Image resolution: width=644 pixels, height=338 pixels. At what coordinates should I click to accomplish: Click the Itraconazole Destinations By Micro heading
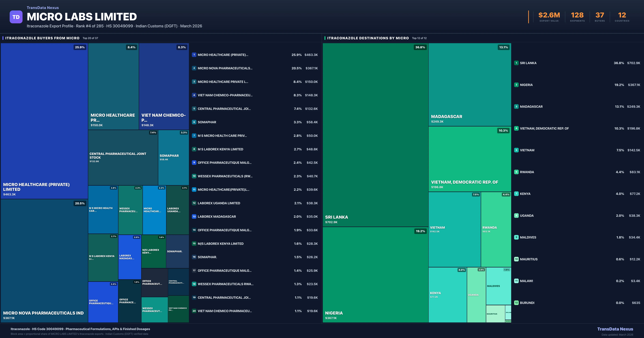coord(368,38)
